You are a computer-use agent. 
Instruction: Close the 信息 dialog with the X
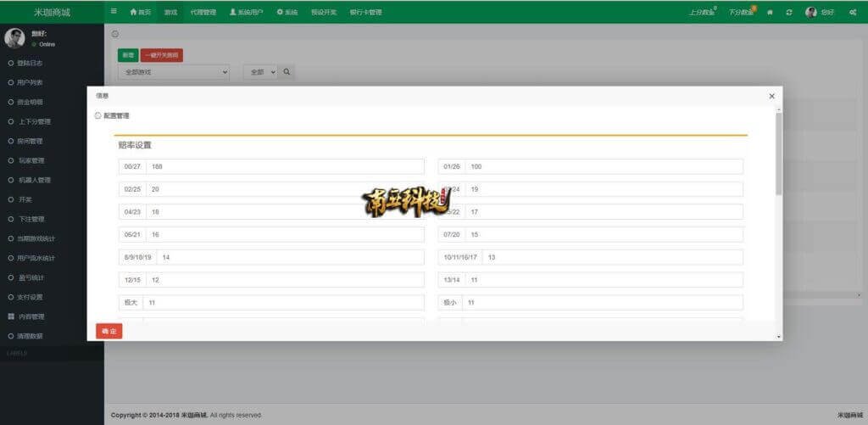(771, 96)
